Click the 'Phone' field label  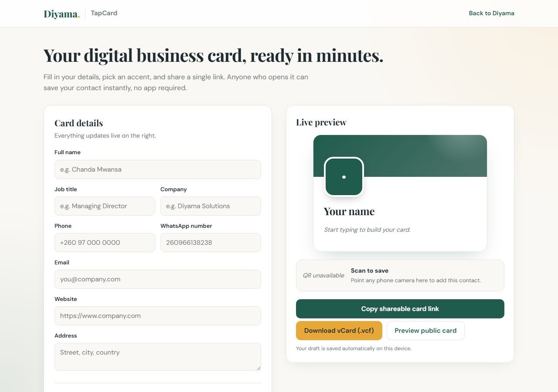(x=63, y=226)
